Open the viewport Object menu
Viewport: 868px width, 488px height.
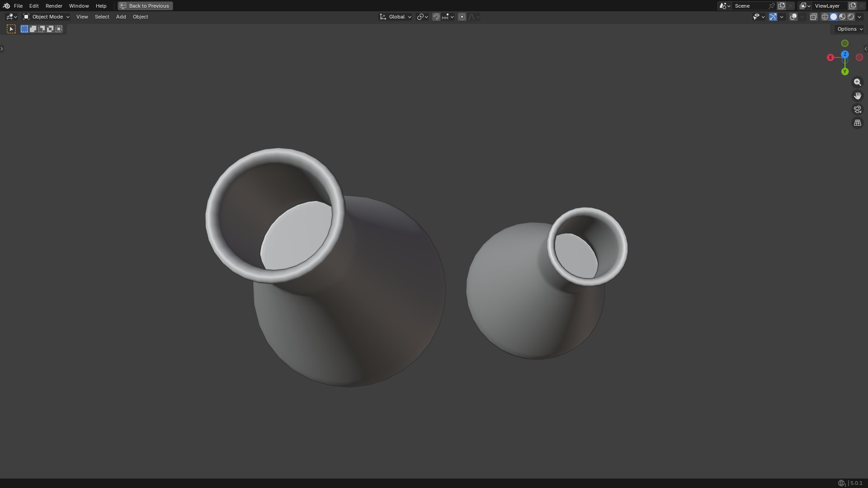click(140, 17)
